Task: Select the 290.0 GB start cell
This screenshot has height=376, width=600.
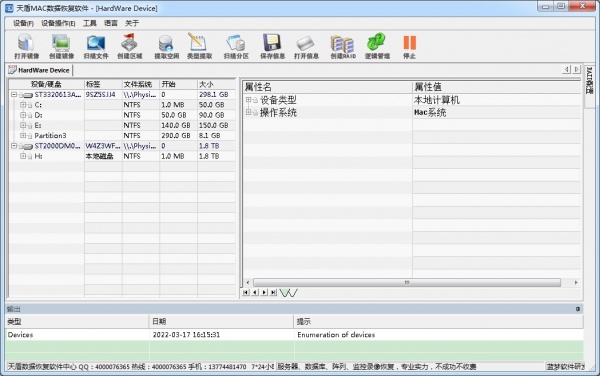Action: 176,135
